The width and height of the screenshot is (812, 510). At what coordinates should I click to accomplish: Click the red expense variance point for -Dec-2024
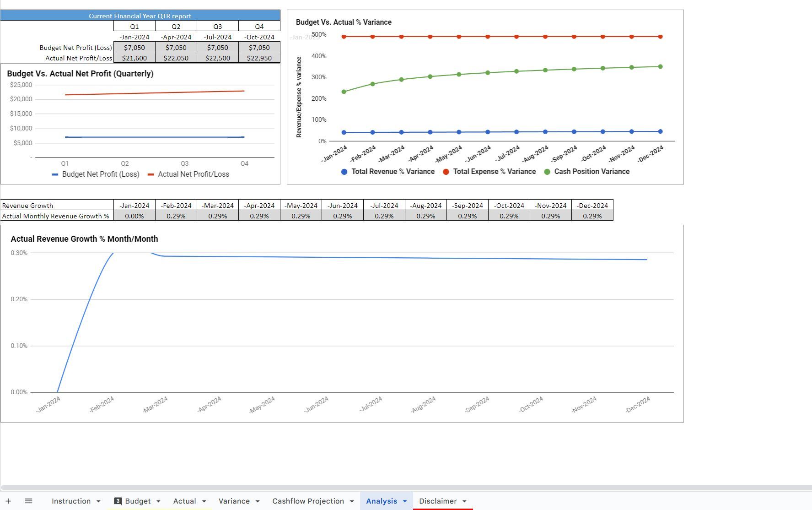[x=660, y=37]
